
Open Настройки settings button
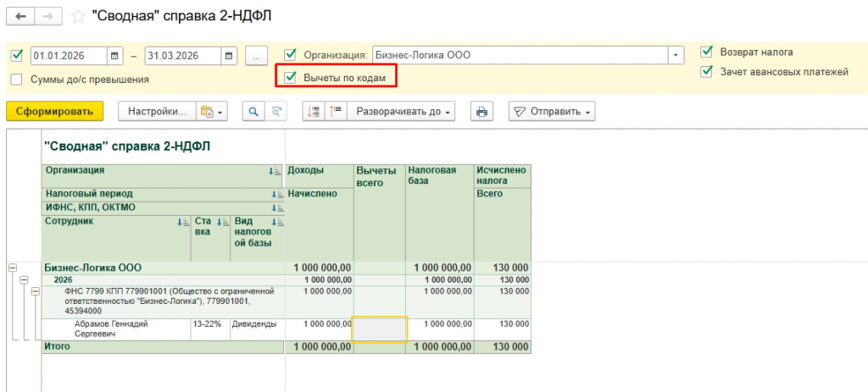[x=157, y=111]
